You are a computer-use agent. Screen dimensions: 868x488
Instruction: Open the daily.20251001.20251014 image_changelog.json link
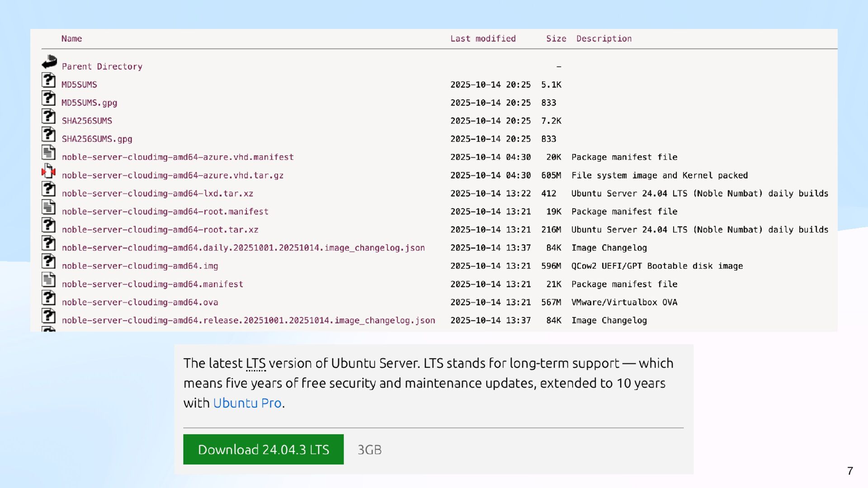pos(243,248)
